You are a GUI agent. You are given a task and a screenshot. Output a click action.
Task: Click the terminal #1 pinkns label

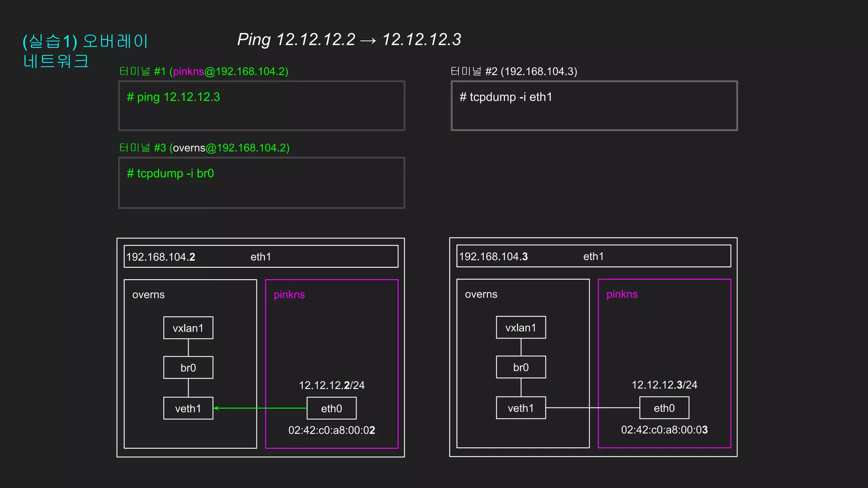click(203, 71)
